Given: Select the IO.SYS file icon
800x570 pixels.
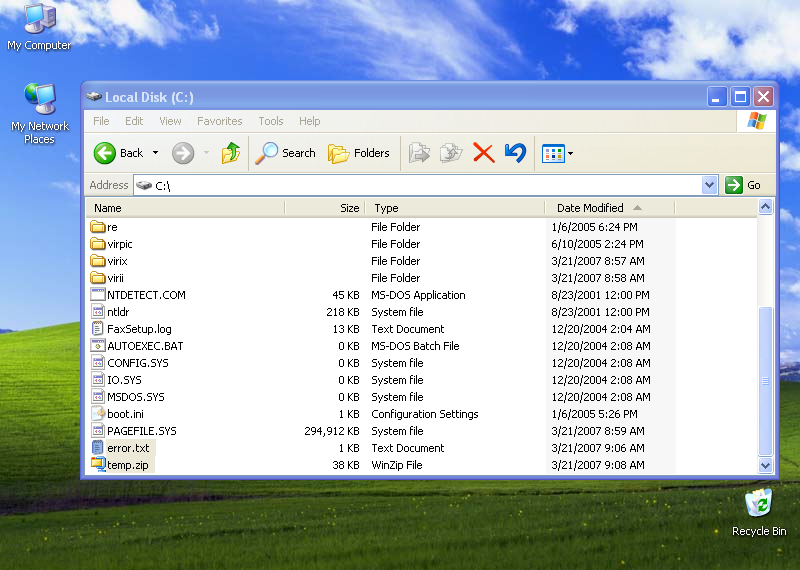Looking at the screenshot, I should tap(97, 380).
